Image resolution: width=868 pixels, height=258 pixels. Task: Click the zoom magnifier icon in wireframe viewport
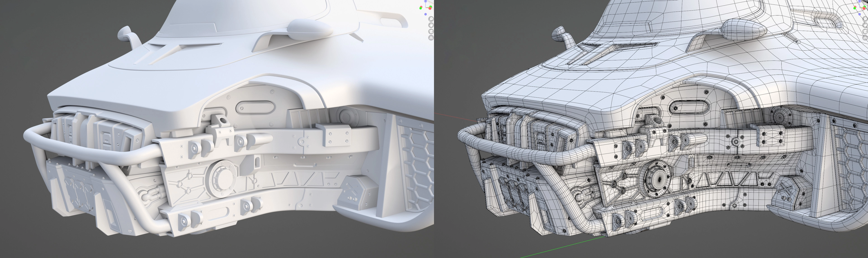click(865, 19)
